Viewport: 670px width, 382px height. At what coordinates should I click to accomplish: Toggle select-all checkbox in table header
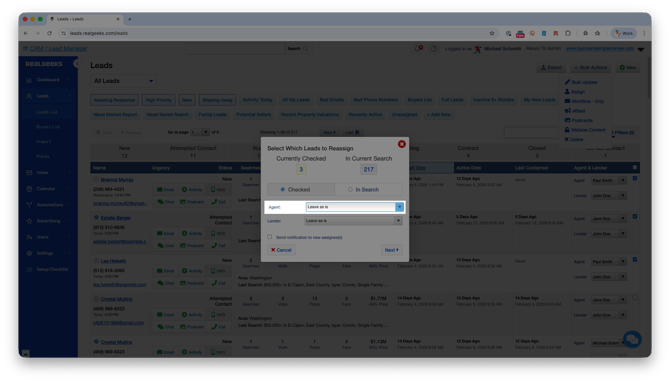point(635,167)
